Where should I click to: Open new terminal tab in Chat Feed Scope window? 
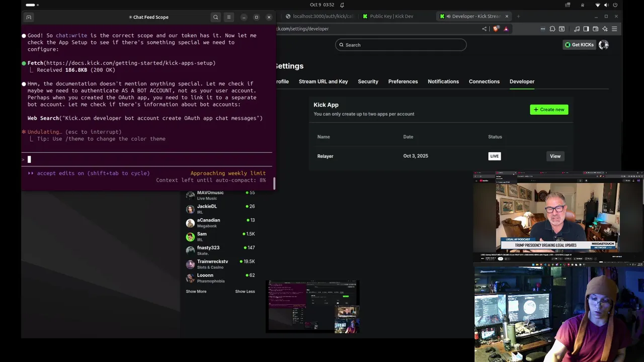pyautogui.click(x=29, y=17)
